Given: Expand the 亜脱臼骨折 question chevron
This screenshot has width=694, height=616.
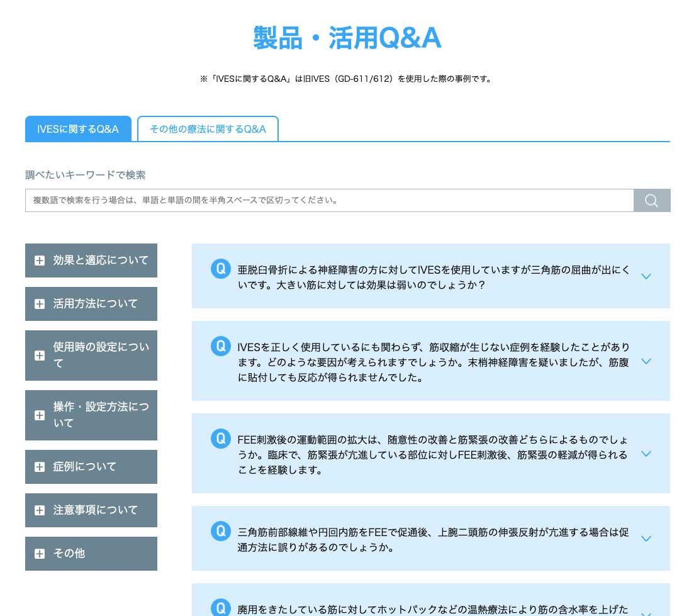Looking at the screenshot, I should [645, 276].
